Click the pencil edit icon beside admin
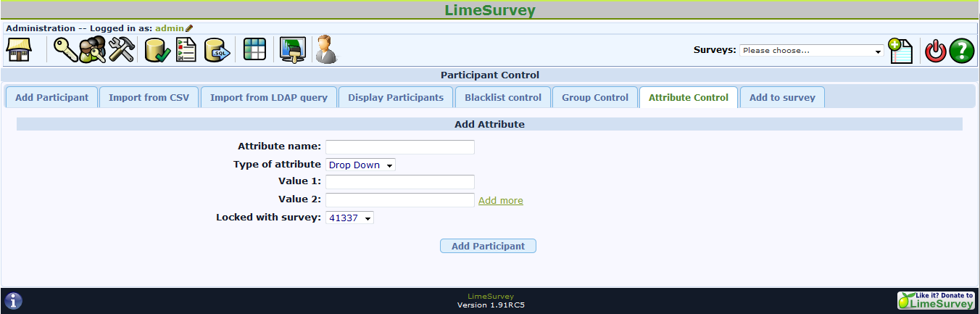 (189, 28)
